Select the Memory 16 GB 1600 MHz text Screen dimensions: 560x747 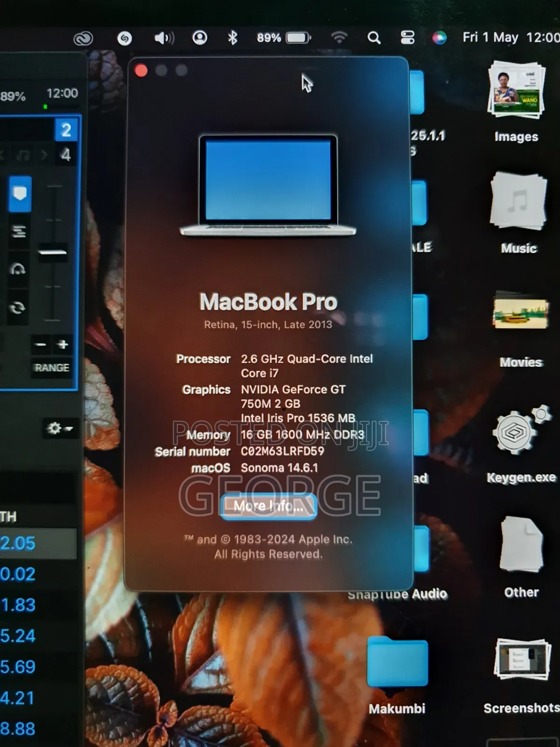tap(302, 435)
